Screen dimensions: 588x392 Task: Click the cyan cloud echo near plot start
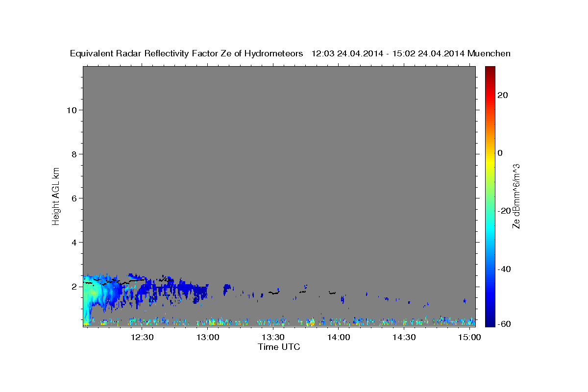click(93, 294)
